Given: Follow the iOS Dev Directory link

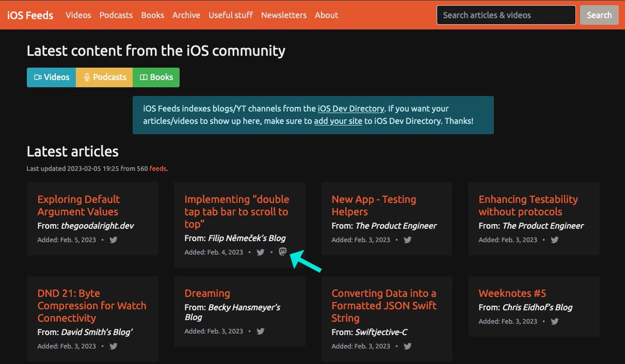Looking at the screenshot, I should click(x=351, y=109).
